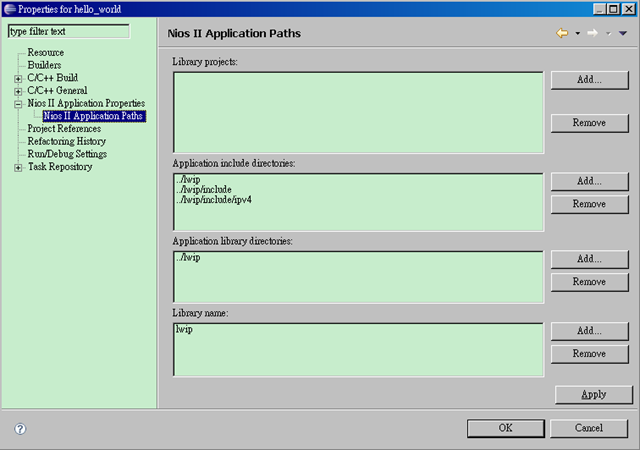This screenshot has height=450, width=640.
Task: Click the Apply button
Action: 593,394
